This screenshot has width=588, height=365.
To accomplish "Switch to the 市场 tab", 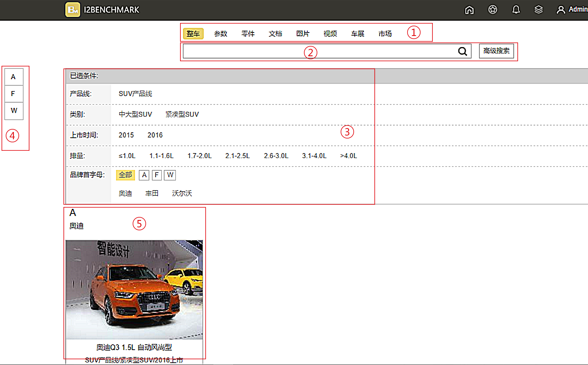I will click(x=385, y=34).
